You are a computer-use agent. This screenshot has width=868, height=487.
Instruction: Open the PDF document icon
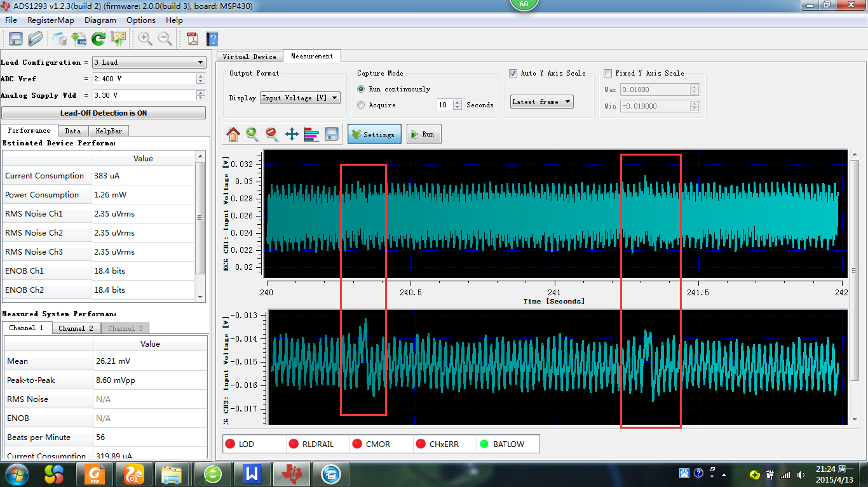pos(193,39)
